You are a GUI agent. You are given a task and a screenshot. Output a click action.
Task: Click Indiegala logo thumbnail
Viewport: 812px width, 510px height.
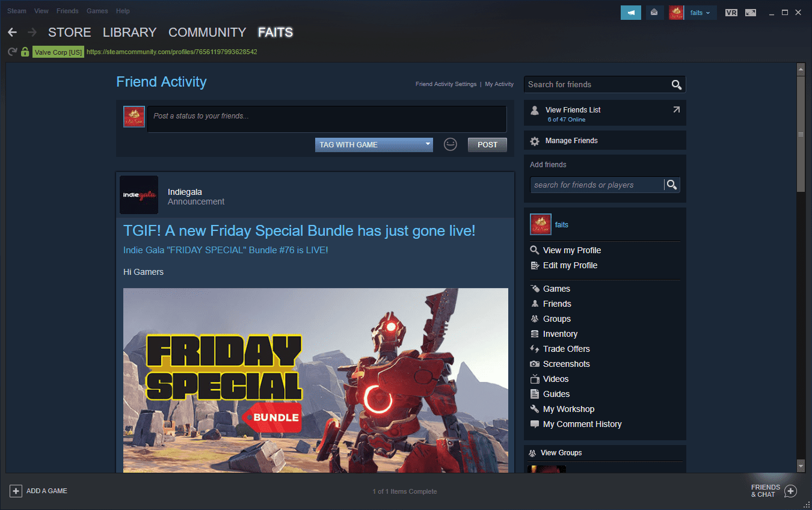pyautogui.click(x=139, y=195)
